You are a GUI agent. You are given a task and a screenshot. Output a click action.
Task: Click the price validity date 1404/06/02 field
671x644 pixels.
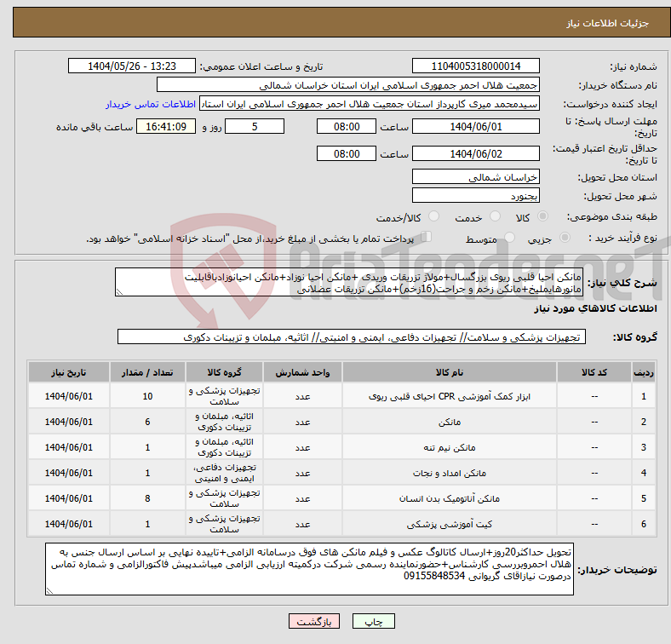tap(475, 153)
